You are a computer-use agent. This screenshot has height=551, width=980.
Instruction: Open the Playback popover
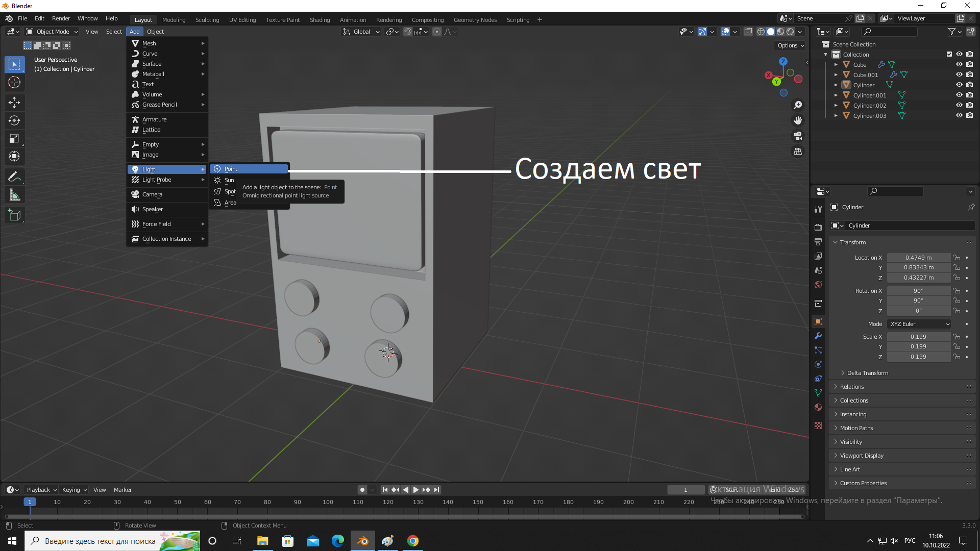(41, 490)
